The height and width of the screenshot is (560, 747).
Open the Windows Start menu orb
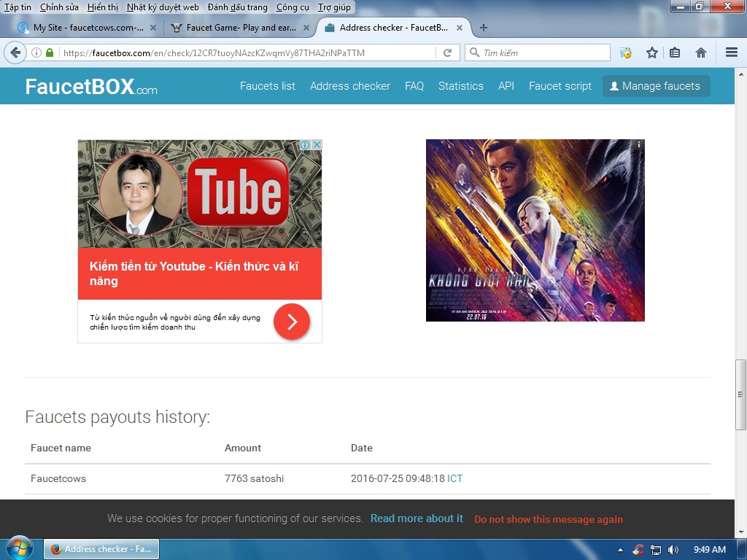tap(19, 548)
